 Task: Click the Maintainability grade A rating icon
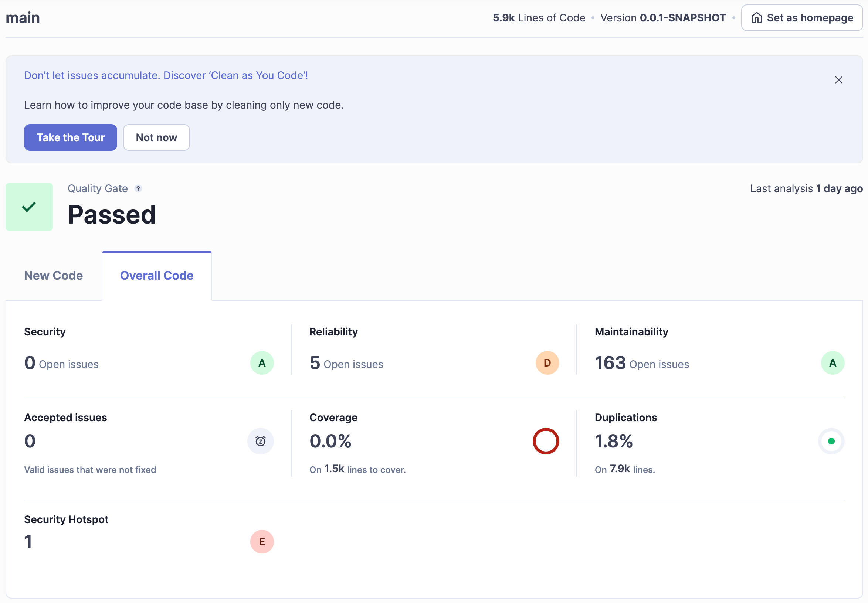[x=833, y=362]
